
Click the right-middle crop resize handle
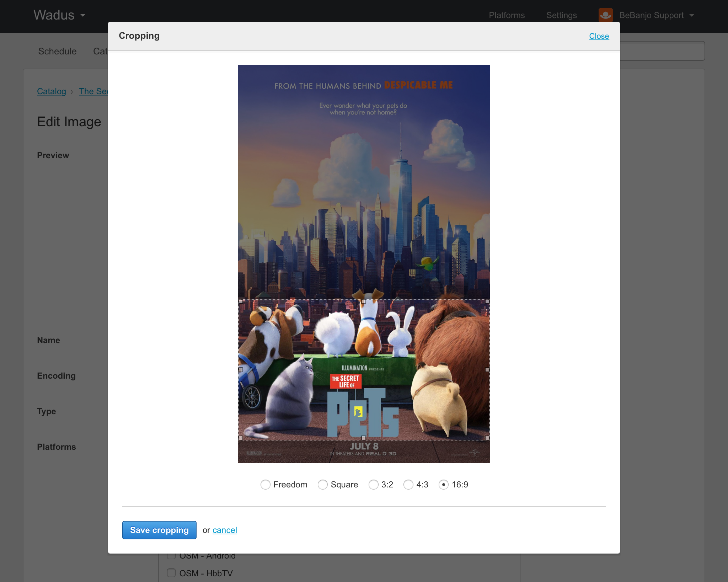[x=487, y=370]
